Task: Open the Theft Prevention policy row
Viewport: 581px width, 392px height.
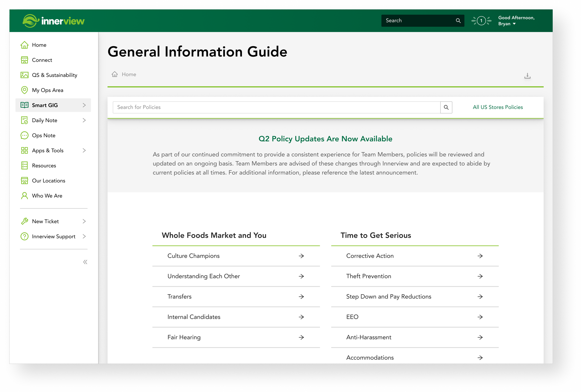Action: 415,276
